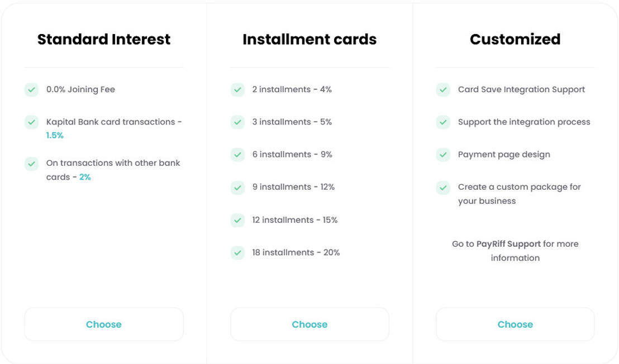Click the checkmark for 3 installments - 5%

pos(237,122)
